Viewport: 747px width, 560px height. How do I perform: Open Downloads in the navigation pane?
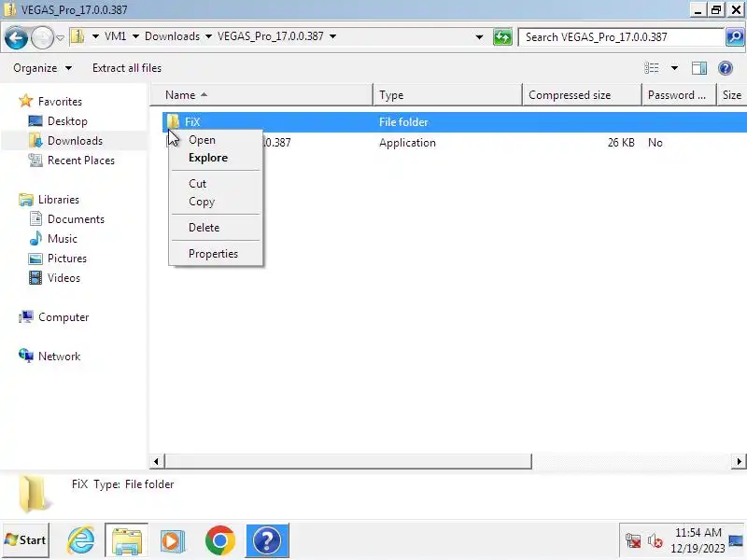coord(75,141)
